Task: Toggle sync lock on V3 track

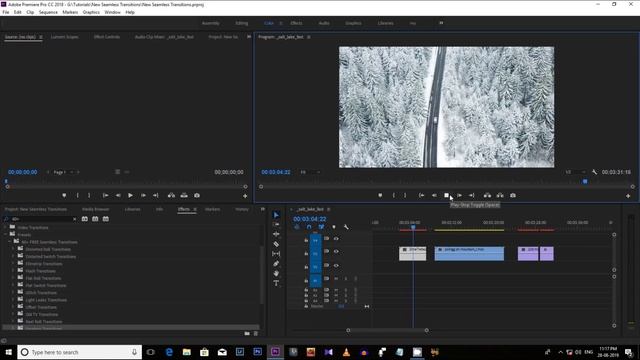Action: click(327, 239)
